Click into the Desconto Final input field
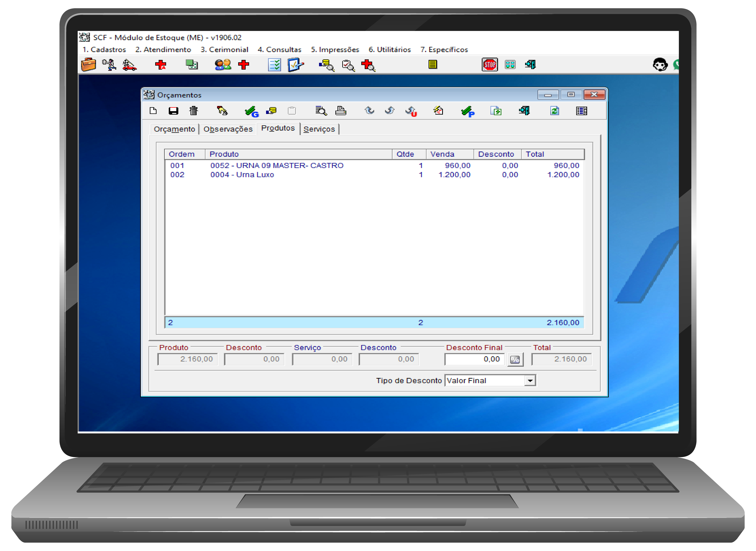Image resolution: width=756 pixels, height=551 pixels. click(474, 359)
